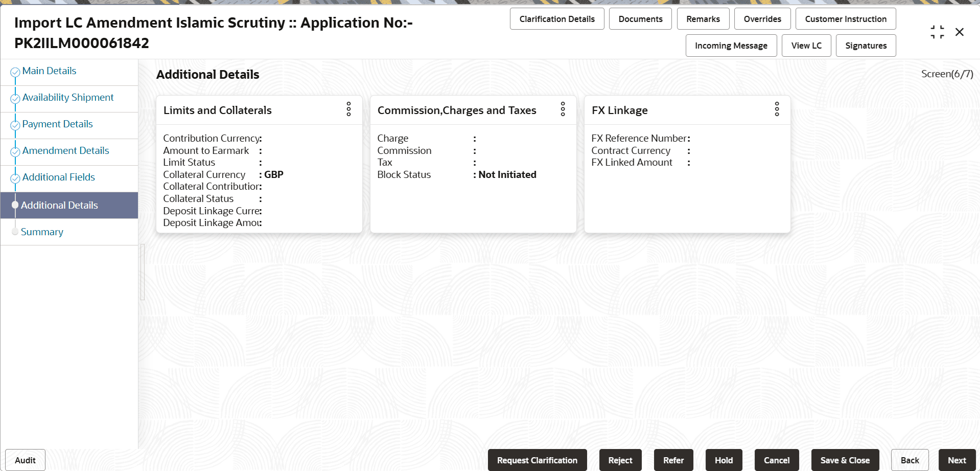Click the checkmark icon beside Payment Details

(15, 124)
